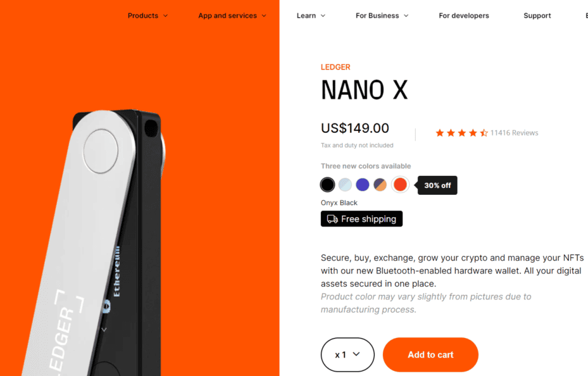
Task: Click the Learn menu chevron arrow
Action: click(323, 16)
